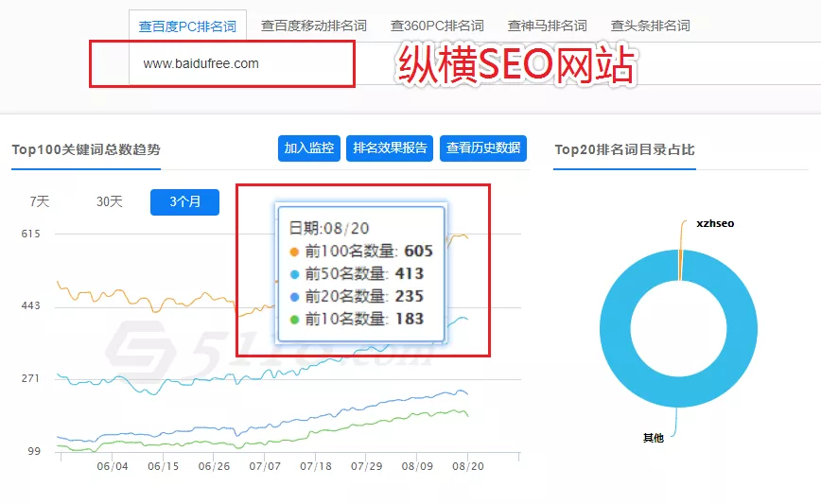Select the 查360PC排名词 tab

(437, 26)
